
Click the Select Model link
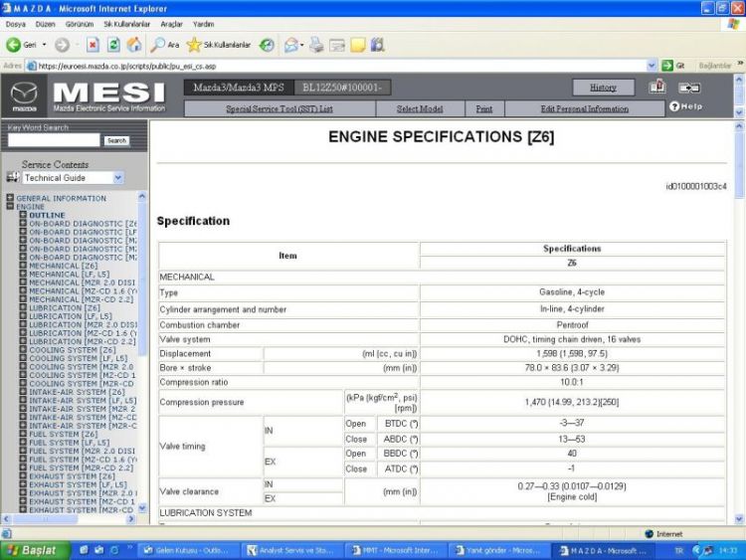click(x=420, y=108)
